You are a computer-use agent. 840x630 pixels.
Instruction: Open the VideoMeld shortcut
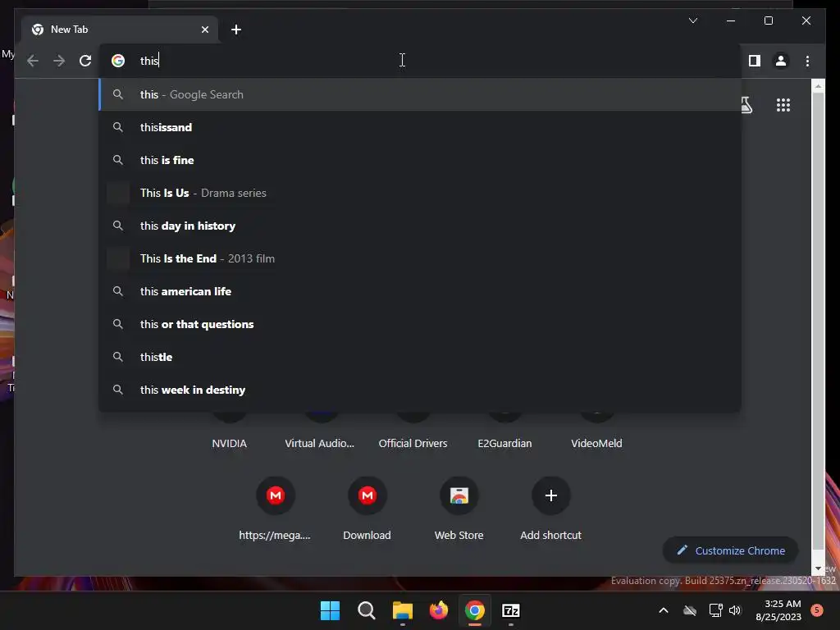(597, 443)
